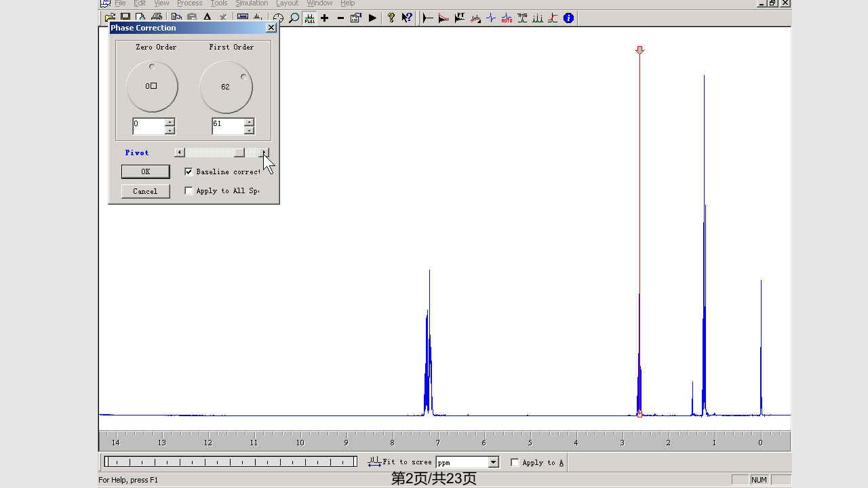Check the Apply to A option at bottom
This screenshot has width=868, height=488.
(x=515, y=462)
